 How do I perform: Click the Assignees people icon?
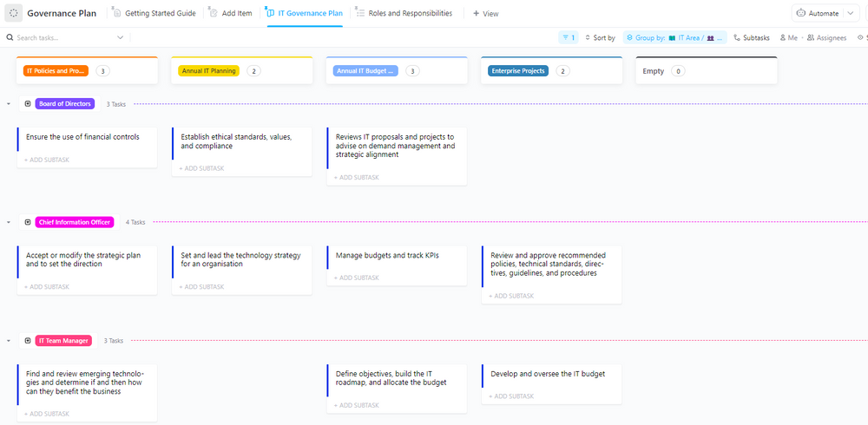811,38
